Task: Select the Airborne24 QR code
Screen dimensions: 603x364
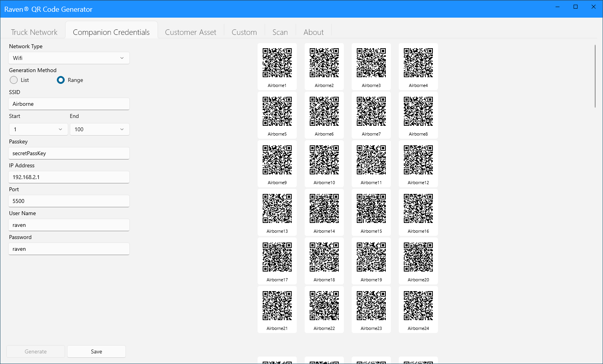Action: pos(418,310)
